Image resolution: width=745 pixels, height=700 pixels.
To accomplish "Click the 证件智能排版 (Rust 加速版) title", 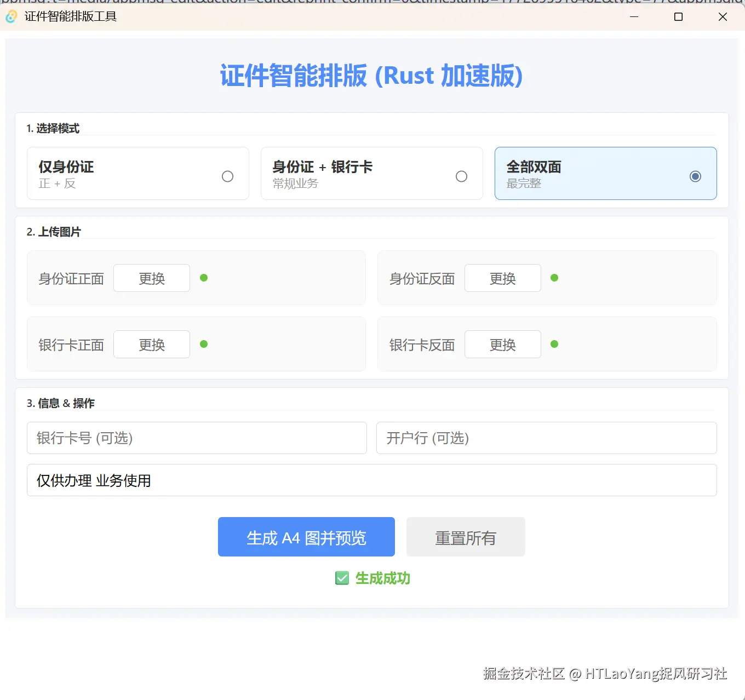I will coord(371,76).
